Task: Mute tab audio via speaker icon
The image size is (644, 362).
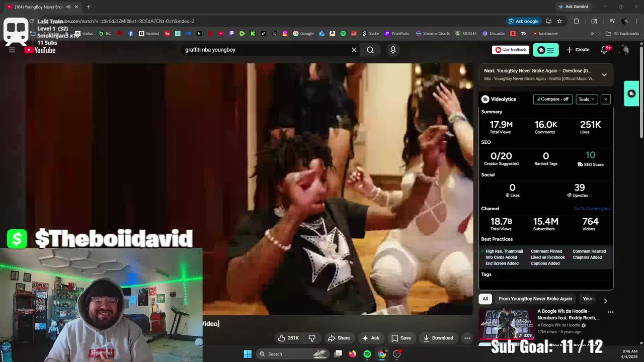Action: pyautogui.click(x=68, y=7)
